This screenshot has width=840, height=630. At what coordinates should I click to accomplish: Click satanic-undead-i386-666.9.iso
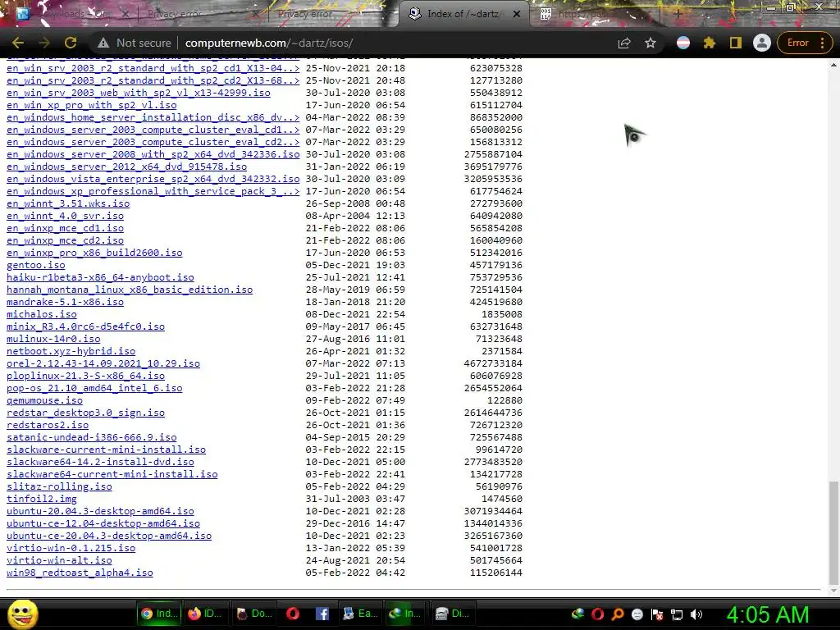click(92, 438)
